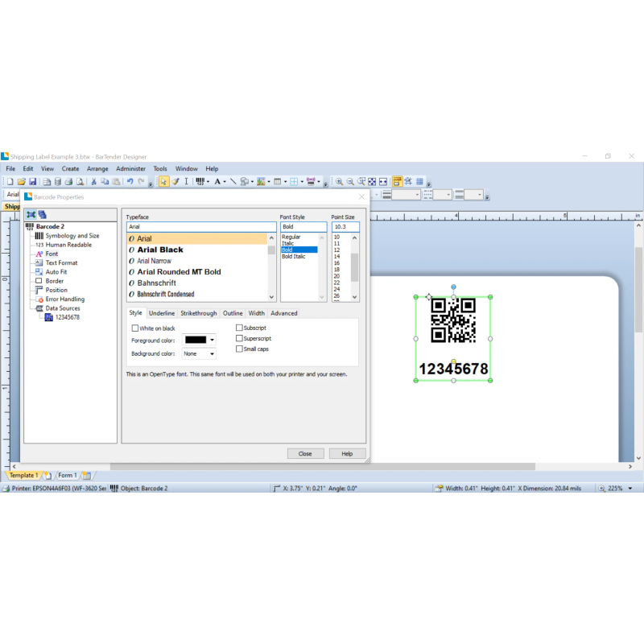Select the Line drawing tool
This screenshot has width=644, height=644.
(233, 182)
